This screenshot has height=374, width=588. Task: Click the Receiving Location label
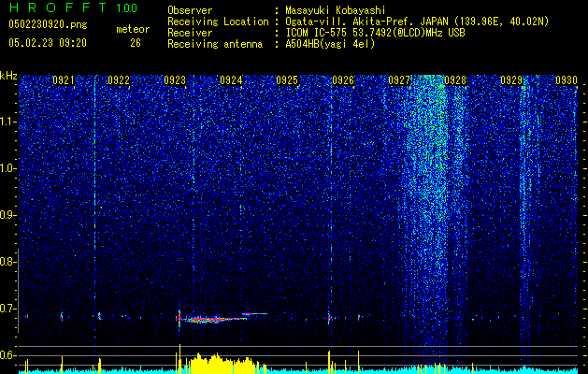click(218, 22)
